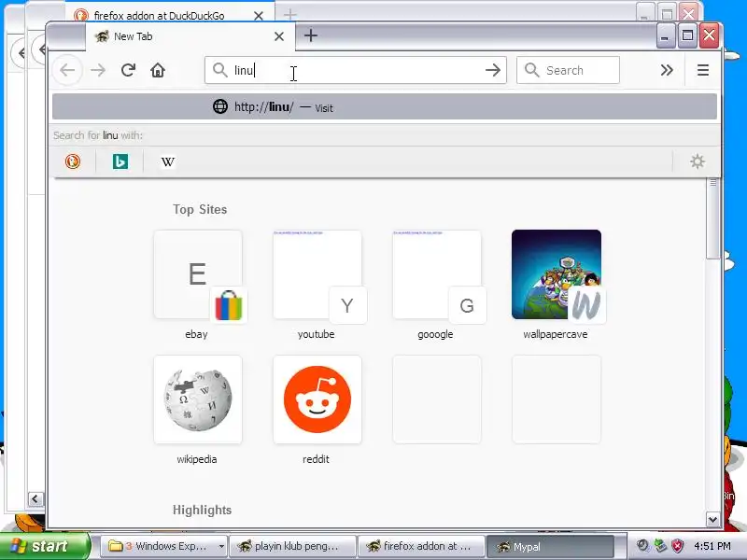Switch to firefox addon at taskbar window
Image resolution: width=747 pixels, height=560 pixels.
(422, 546)
